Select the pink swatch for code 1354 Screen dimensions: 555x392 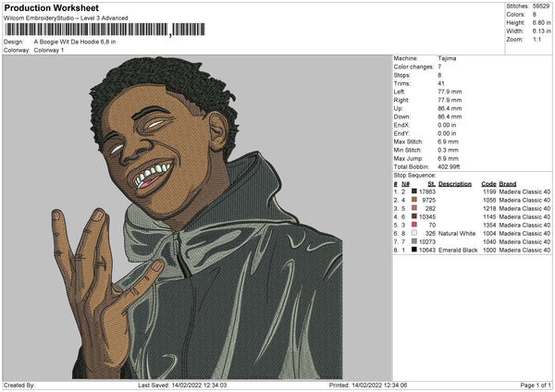point(414,225)
